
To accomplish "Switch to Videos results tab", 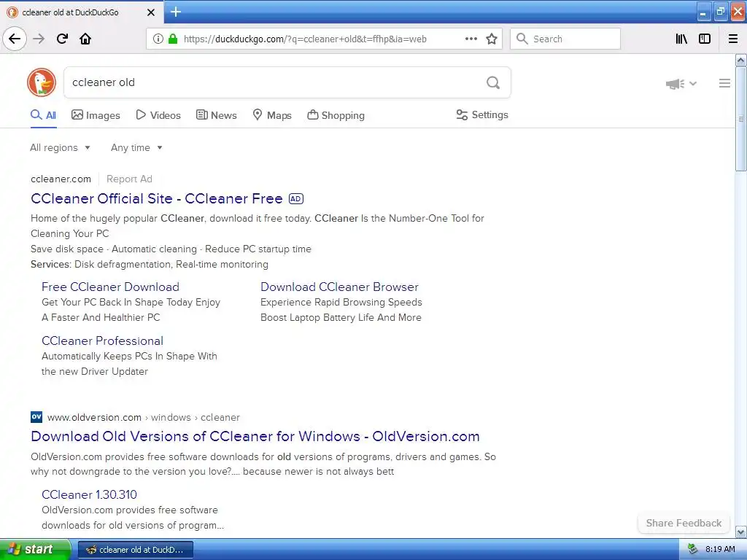I will click(158, 115).
